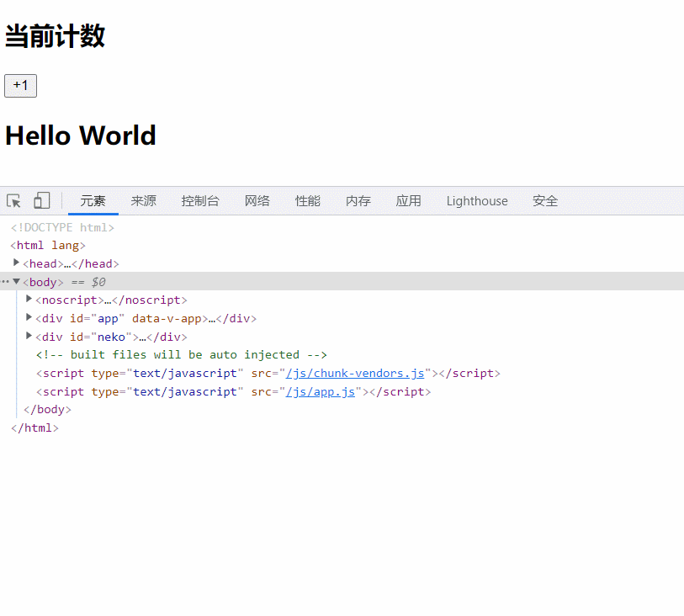Collapse the body element node

click(16, 282)
